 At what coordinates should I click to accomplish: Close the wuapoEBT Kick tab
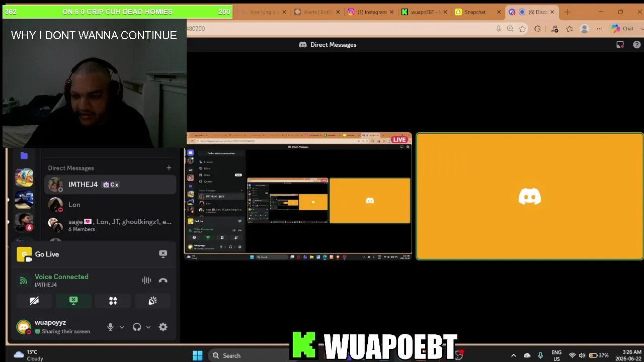(445, 12)
